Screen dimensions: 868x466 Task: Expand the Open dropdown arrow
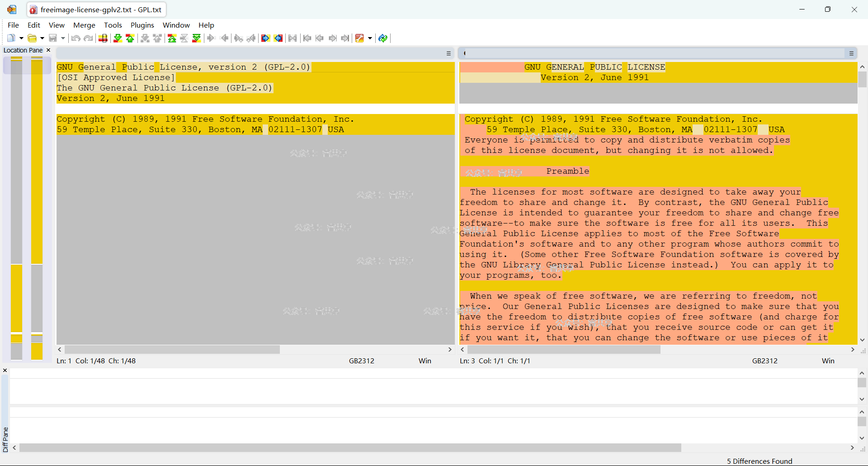point(42,38)
